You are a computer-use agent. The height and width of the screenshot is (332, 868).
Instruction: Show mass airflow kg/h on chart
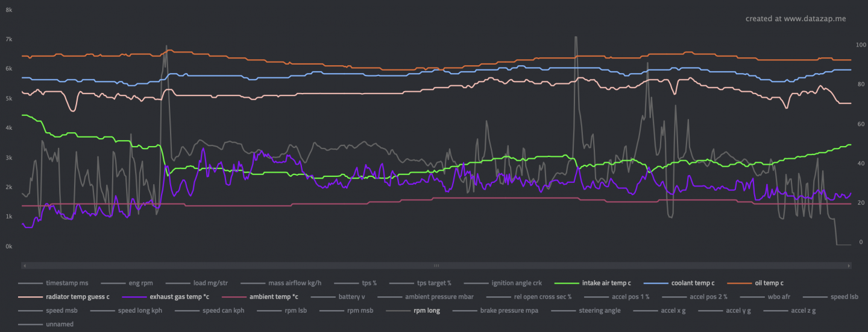point(281,283)
